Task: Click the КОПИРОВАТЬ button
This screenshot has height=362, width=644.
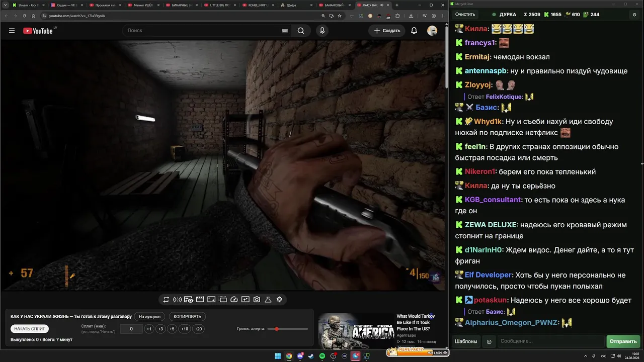Action: (187, 317)
